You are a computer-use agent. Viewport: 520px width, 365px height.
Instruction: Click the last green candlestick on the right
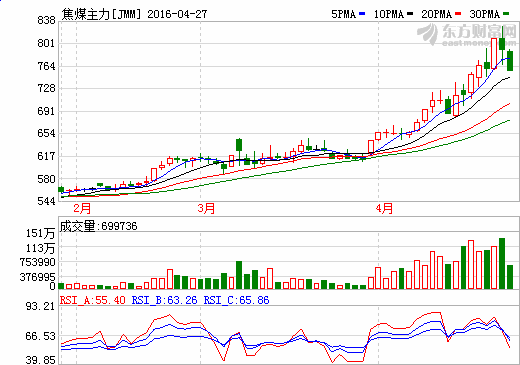[x=510, y=61]
